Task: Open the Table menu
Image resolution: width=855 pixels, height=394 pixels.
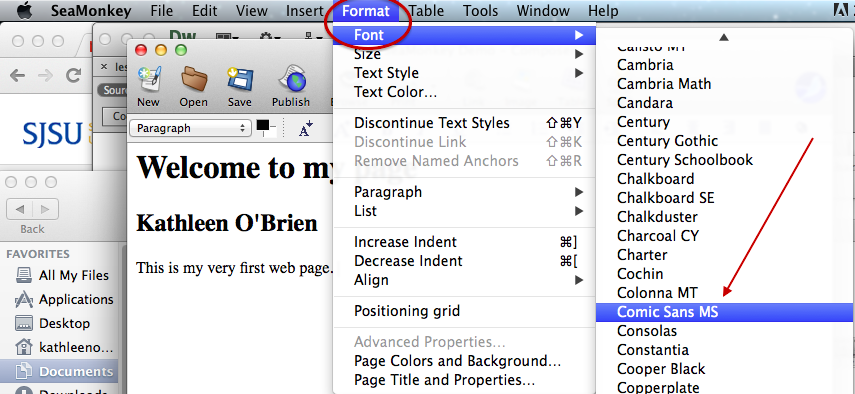Action: point(426,11)
